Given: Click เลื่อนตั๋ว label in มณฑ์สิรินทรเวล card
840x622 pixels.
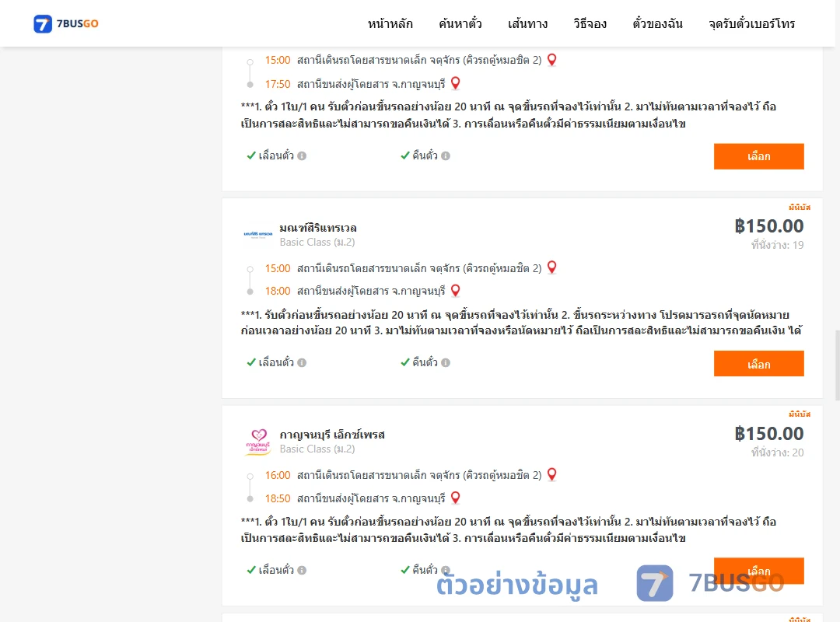Looking at the screenshot, I should 276,362.
